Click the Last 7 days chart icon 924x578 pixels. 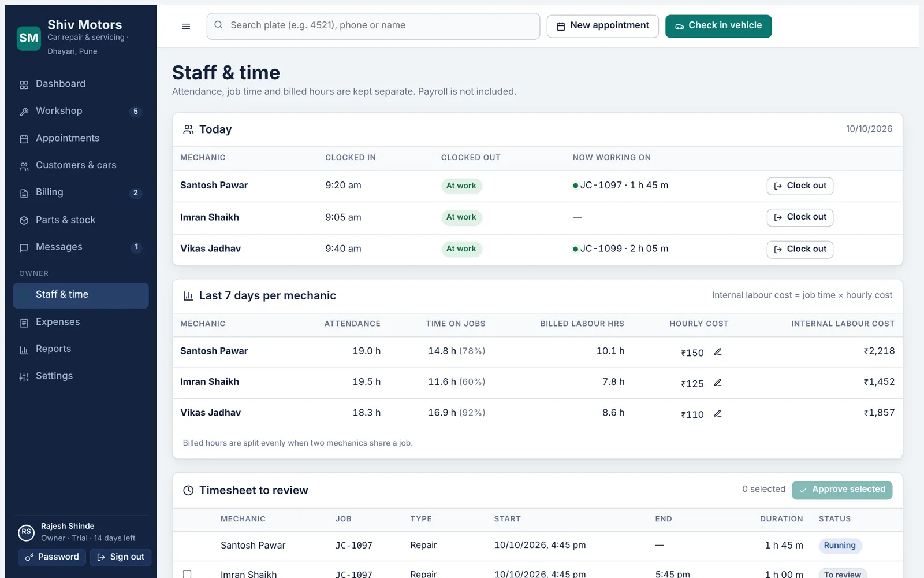[x=188, y=296]
